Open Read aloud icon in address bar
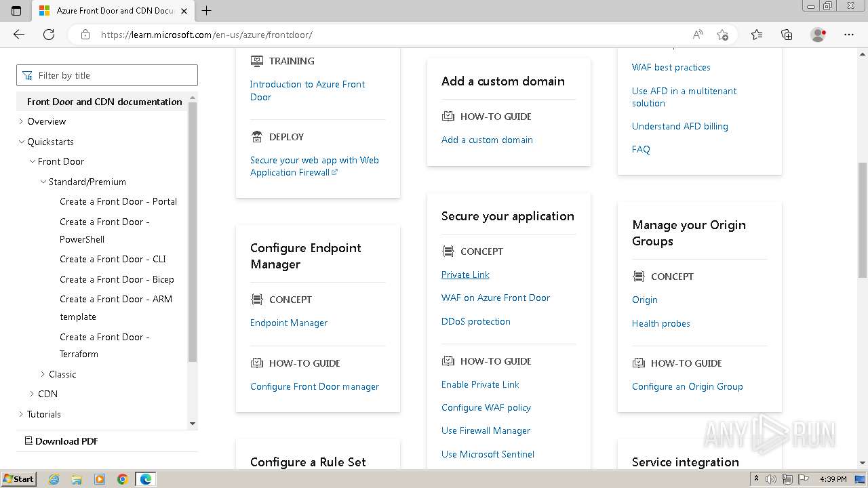The height and width of the screenshot is (488, 868). (x=698, y=35)
